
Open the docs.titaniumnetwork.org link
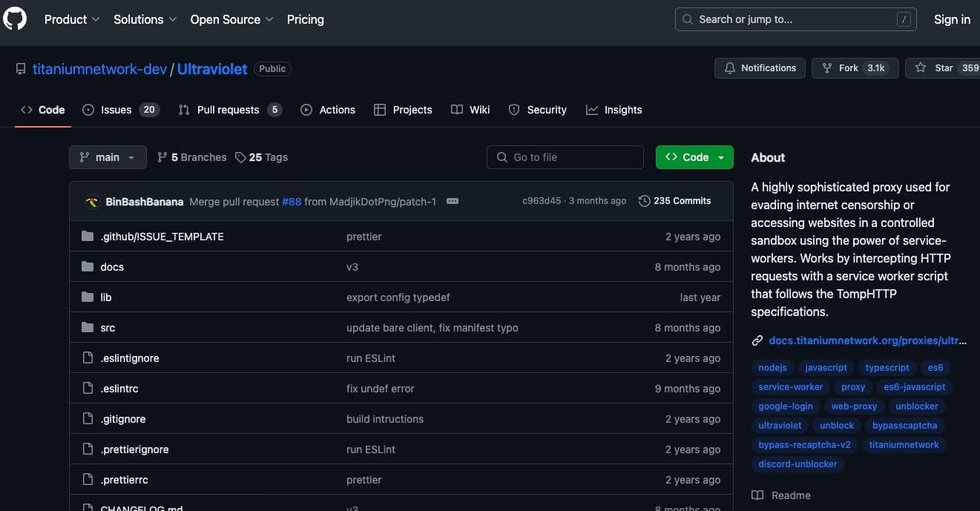click(x=867, y=340)
